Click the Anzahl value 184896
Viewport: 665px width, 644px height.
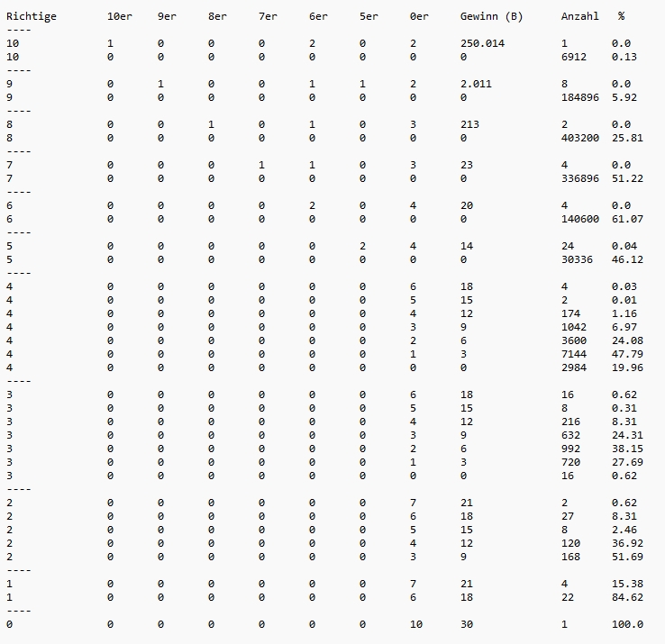click(580, 97)
